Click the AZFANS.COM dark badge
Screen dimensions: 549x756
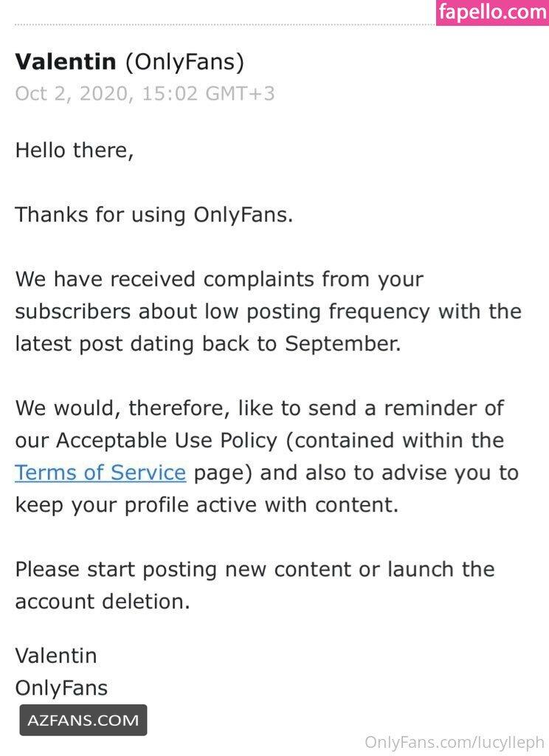[83, 720]
